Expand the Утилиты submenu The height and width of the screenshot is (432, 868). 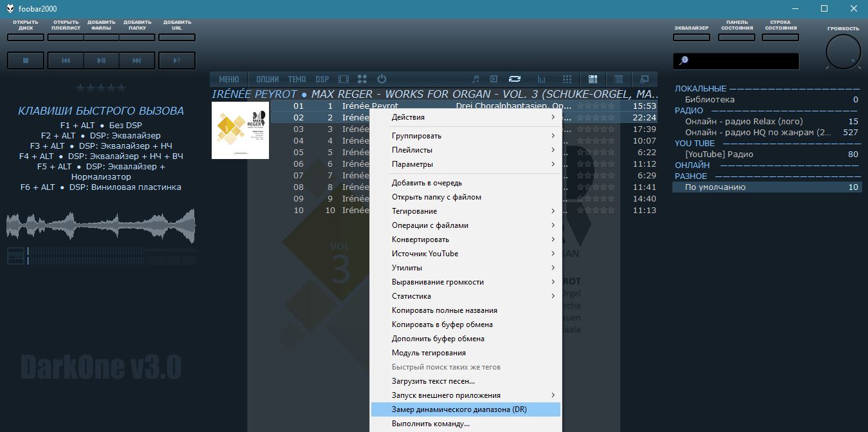[x=466, y=268]
